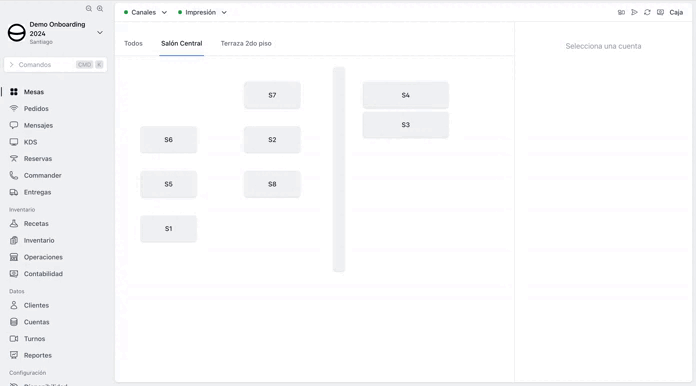Click the Entregas label in sidebar
Screen dimensions: 696x386
coord(37,193)
